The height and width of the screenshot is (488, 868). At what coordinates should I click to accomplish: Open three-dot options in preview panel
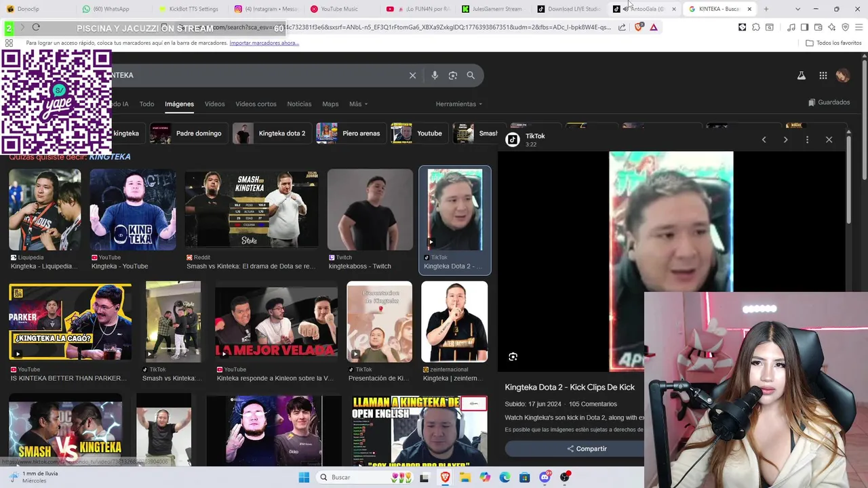point(807,140)
